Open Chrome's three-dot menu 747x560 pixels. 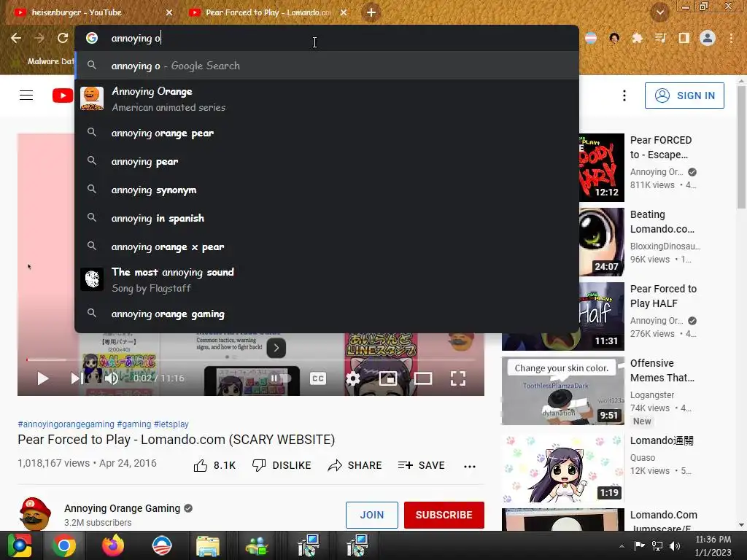point(731,38)
